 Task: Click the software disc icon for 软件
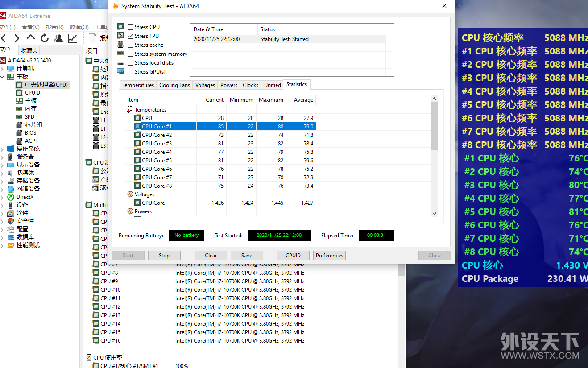11,213
